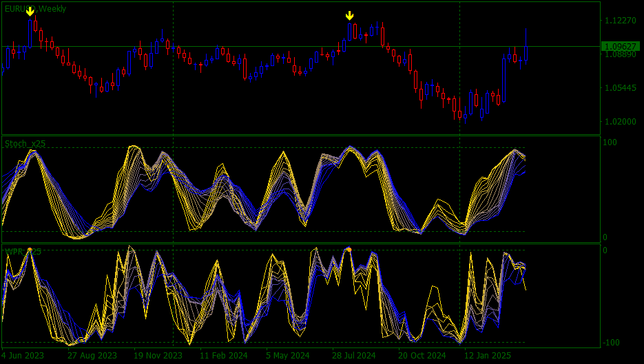
Task: Select the WPR_x25 indicator label
Action: pos(23,252)
